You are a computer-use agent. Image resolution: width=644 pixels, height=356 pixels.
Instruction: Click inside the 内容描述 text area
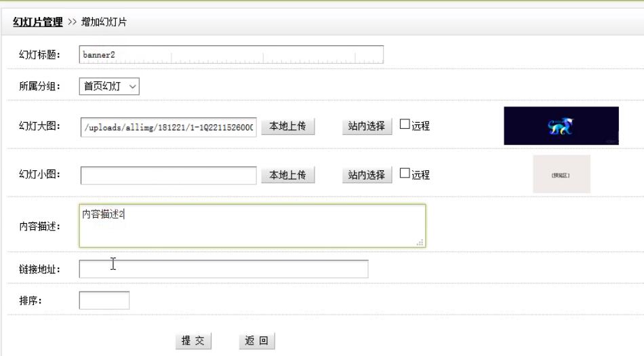251,226
